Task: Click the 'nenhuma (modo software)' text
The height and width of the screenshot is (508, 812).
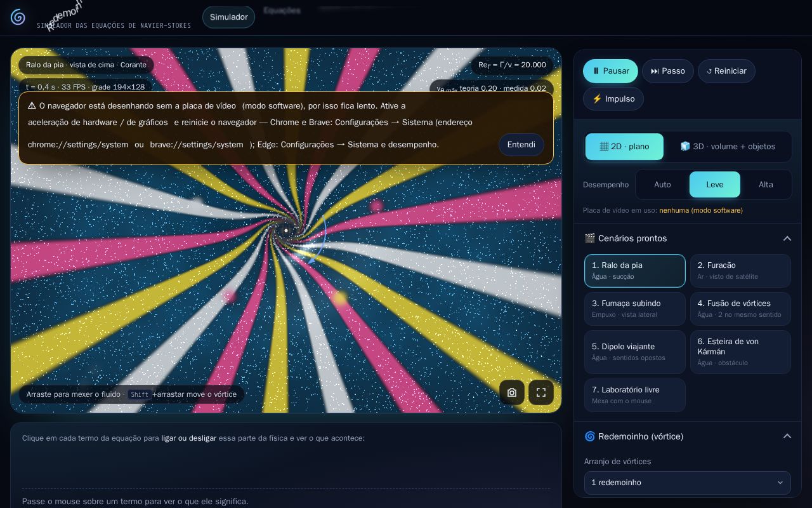Action: click(701, 210)
